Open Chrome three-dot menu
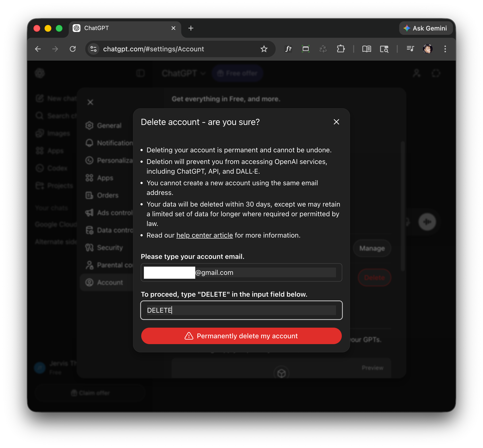 pyautogui.click(x=445, y=49)
